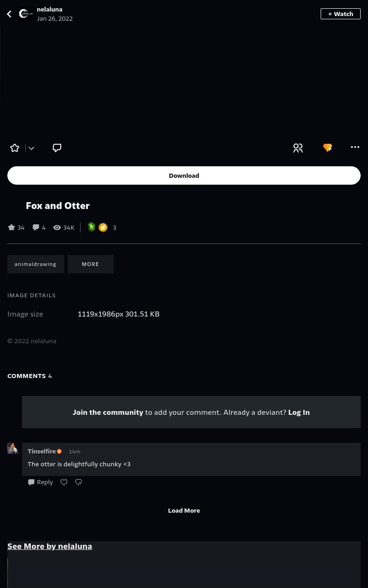Image resolution: width=368 pixels, height=588 pixels.
Task: Open nelaluna's avatar profile picture
Action: pyautogui.click(x=26, y=14)
